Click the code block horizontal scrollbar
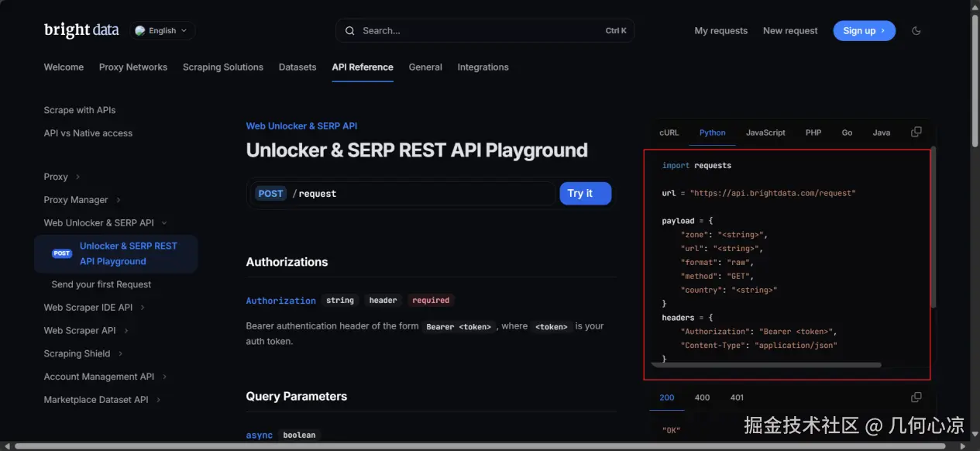Image resolution: width=980 pixels, height=451 pixels. [x=767, y=364]
